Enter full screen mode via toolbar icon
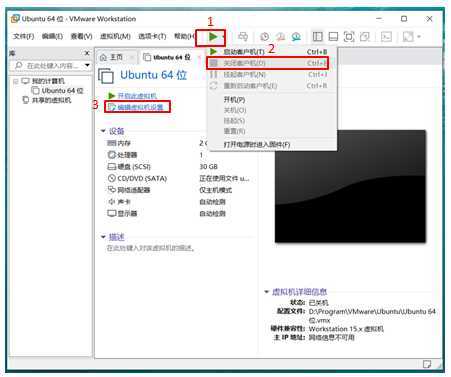Viewport: 451px width, 377px height. tap(349, 37)
